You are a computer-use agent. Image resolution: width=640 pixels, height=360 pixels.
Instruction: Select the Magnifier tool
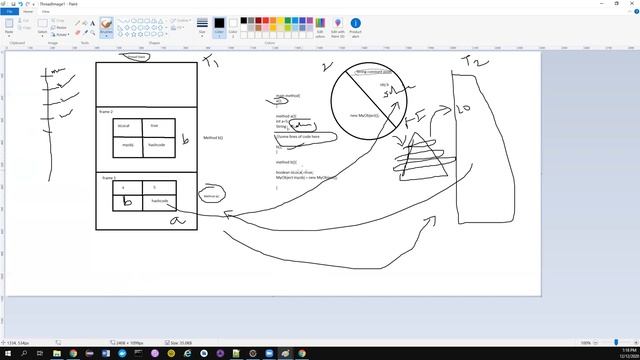[x=93, y=32]
